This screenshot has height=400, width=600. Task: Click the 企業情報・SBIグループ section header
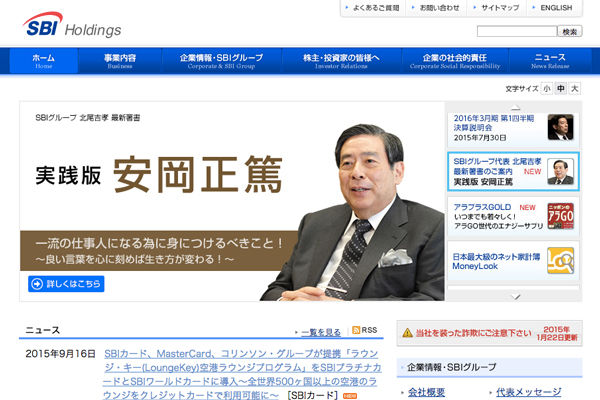pos(489,367)
